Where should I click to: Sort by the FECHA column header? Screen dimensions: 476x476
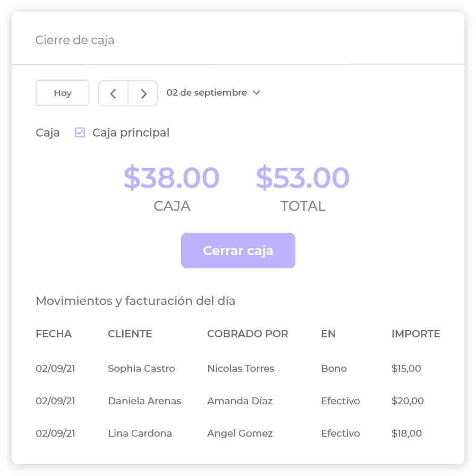(54, 334)
